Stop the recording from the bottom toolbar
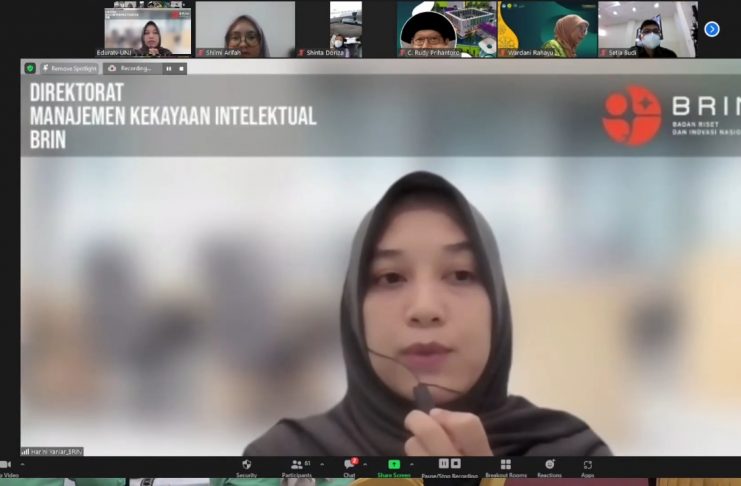741x486 pixels. tap(456, 464)
